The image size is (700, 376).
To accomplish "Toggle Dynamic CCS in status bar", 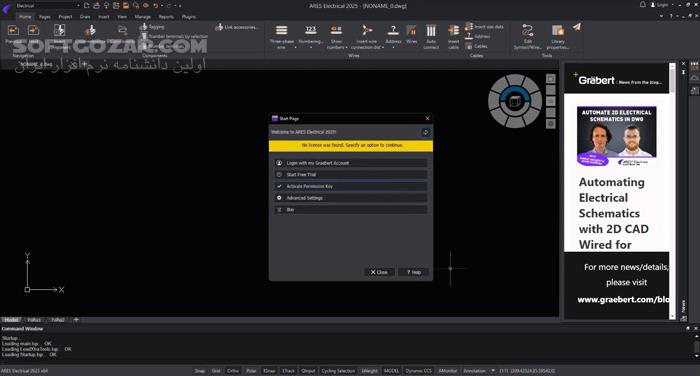I will click(x=418, y=371).
